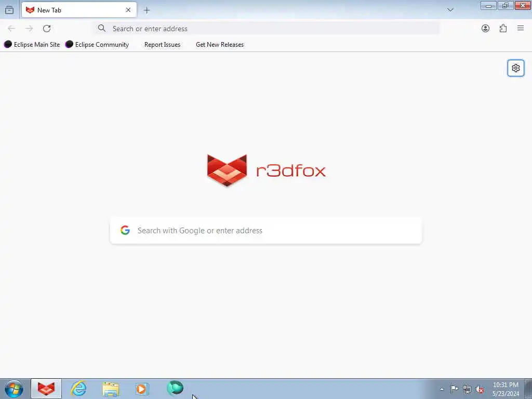Focus the Search with Google field
Viewport: 532px width, 399px height.
266,231
